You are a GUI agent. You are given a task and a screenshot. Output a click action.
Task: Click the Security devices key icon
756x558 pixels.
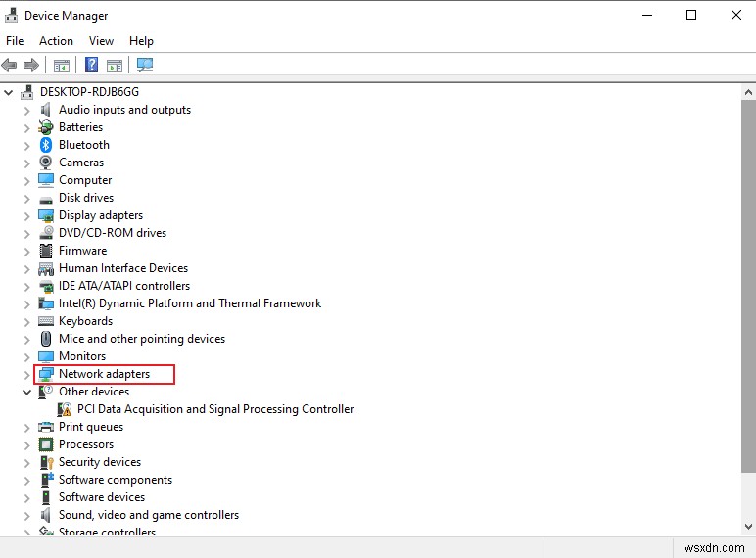click(x=46, y=463)
